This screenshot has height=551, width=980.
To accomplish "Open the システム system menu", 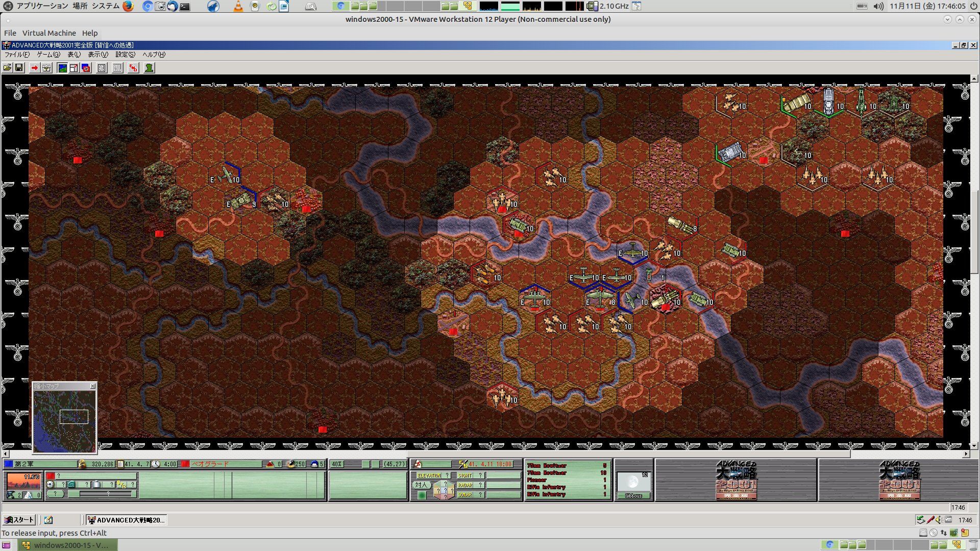I will [x=106, y=6].
